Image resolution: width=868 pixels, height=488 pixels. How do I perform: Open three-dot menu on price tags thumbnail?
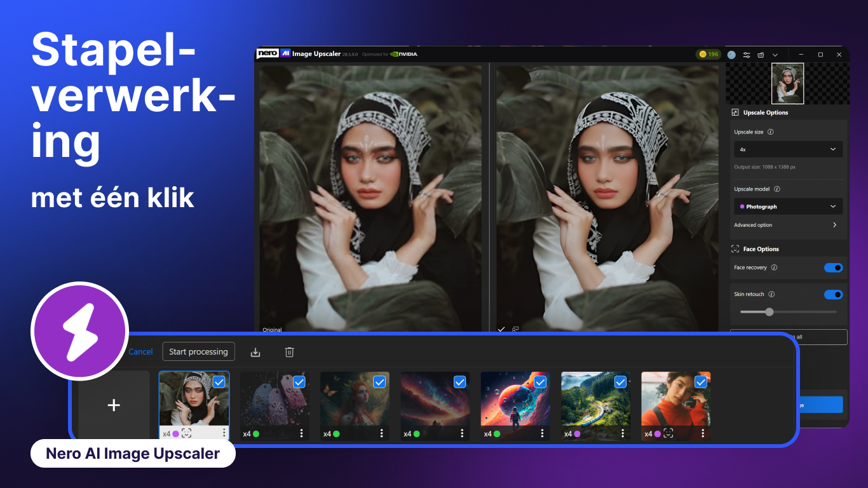(301, 433)
